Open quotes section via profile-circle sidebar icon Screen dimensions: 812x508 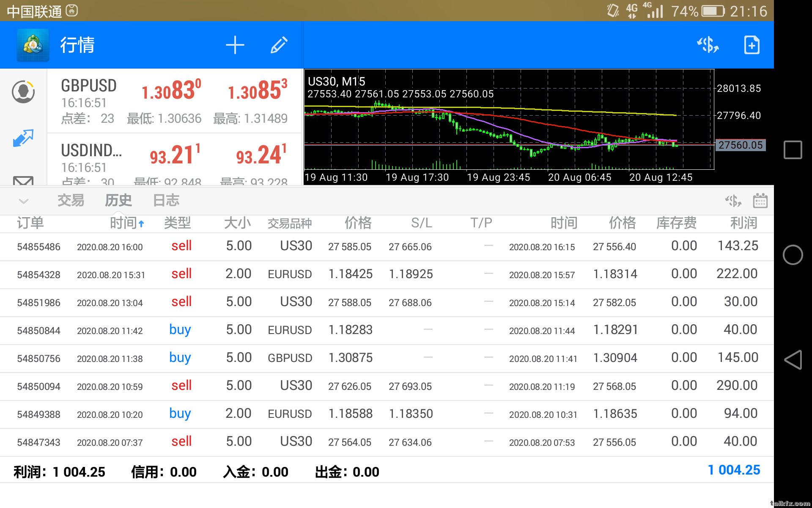[x=23, y=91]
